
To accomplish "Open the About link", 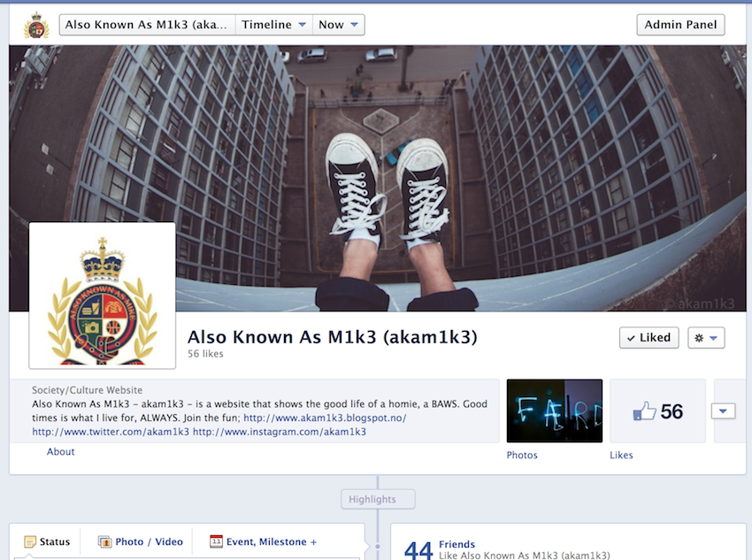I will click(61, 452).
